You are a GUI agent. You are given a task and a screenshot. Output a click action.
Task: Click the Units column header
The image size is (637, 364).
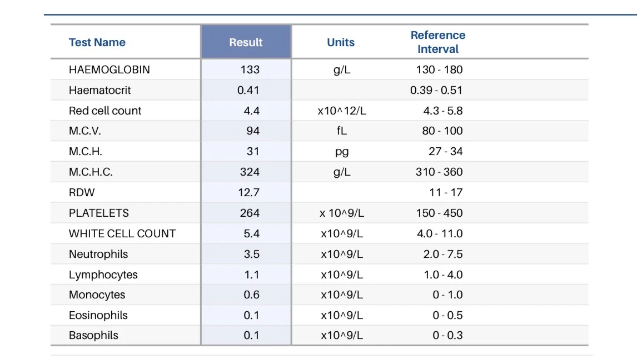pyautogui.click(x=341, y=42)
